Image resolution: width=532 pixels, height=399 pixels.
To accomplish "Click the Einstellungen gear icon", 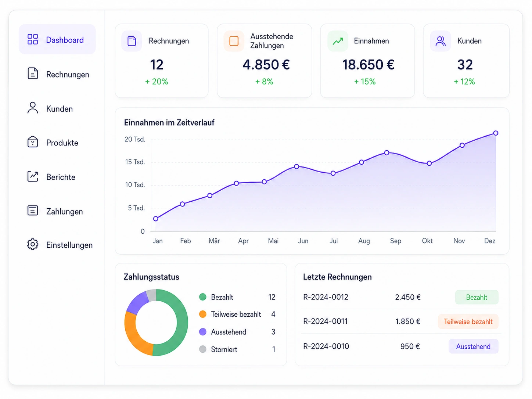I will click(33, 244).
